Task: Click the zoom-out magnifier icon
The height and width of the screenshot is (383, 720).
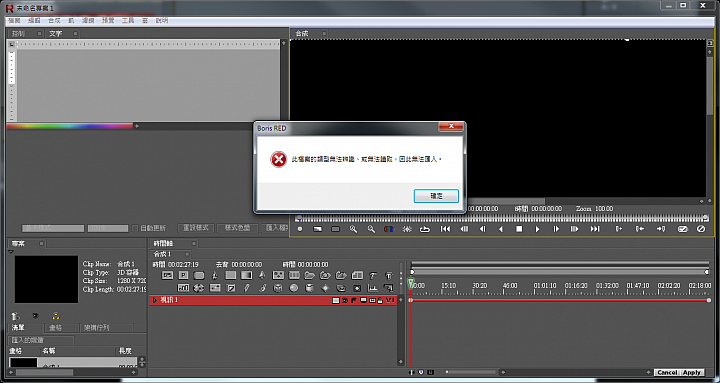Action: coord(371,229)
